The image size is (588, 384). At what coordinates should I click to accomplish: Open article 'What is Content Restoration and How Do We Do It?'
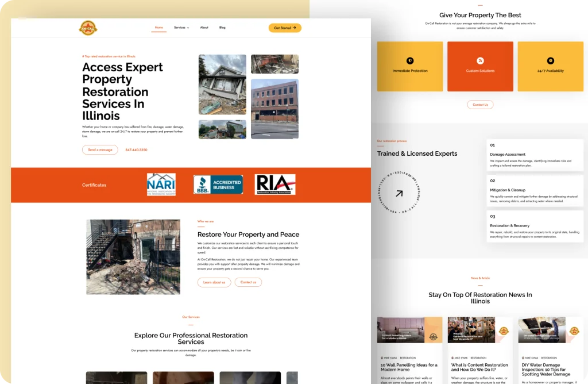(479, 367)
